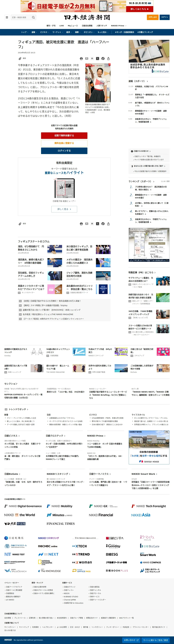Click 詳しくはこちら in the top banner ad
174x644 pixels.
[x=140, y=9]
